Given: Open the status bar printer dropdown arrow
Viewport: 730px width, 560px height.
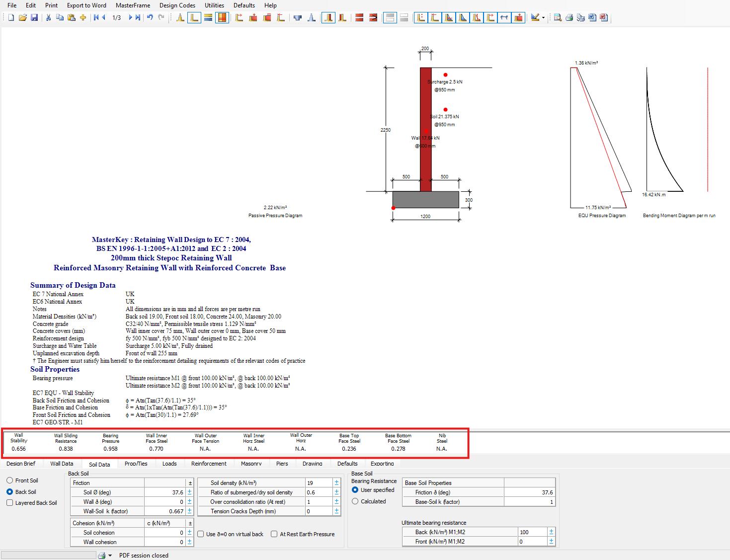Looking at the screenshot, I should pyautogui.click(x=110, y=556).
